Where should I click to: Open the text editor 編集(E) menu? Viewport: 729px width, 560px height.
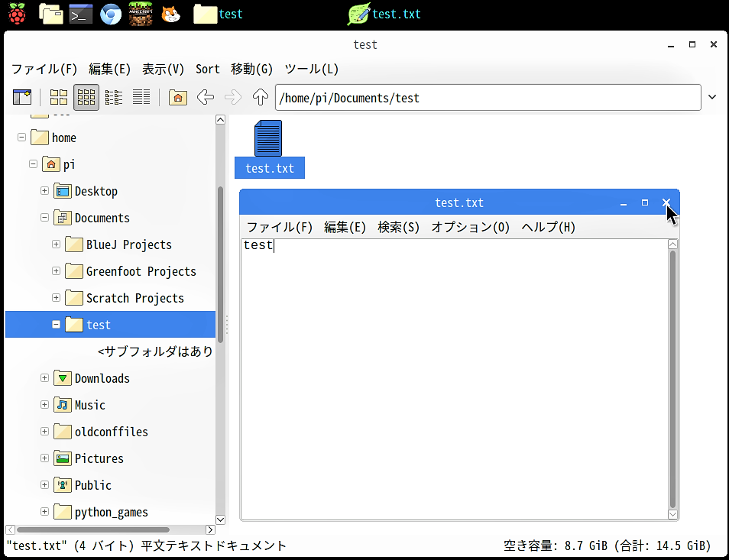pos(345,227)
